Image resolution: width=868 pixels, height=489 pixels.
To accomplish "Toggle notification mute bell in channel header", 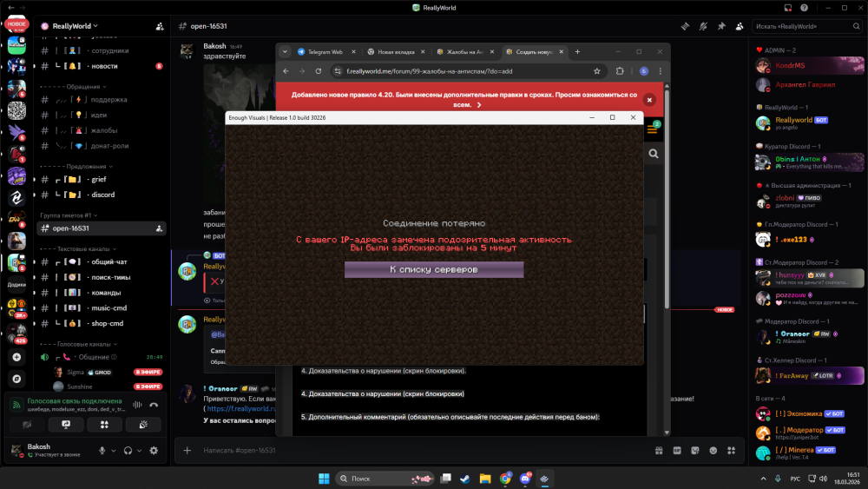I will 703,26.
